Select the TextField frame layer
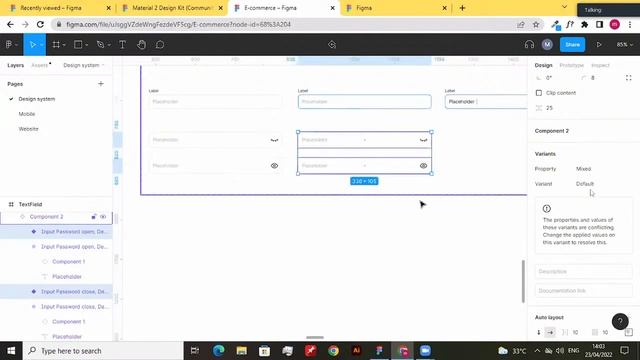 30,204
